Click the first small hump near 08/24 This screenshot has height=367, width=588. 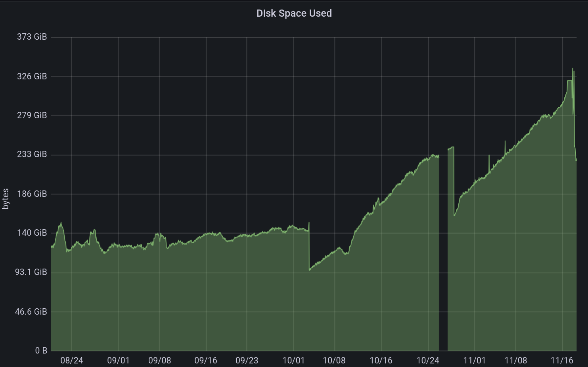click(x=61, y=223)
